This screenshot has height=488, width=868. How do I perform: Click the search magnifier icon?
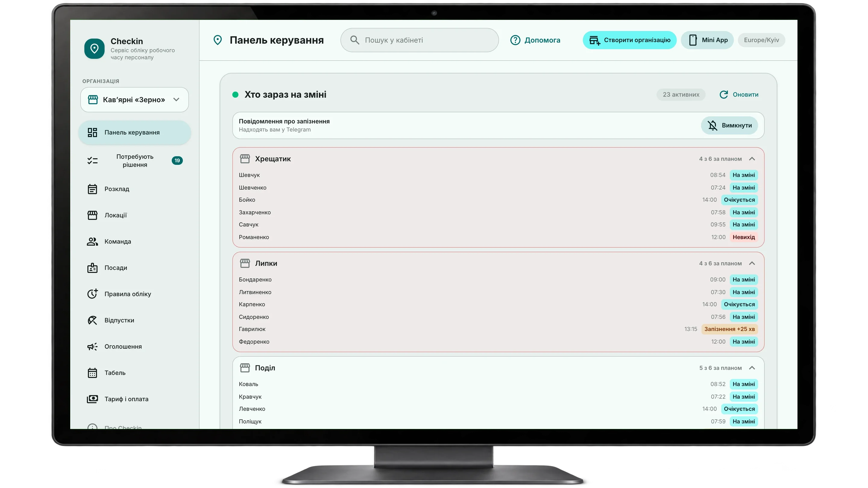[354, 40]
